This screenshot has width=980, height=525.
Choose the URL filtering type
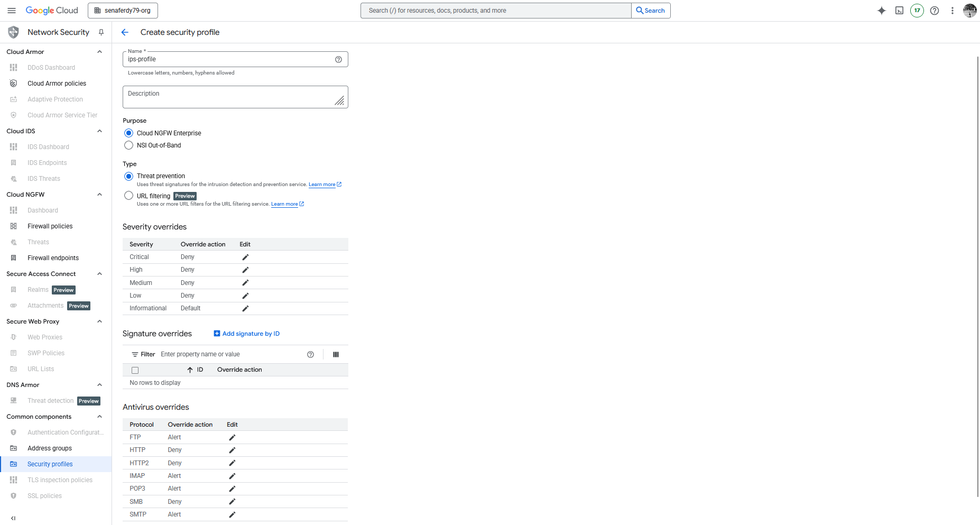pos(128,196)
